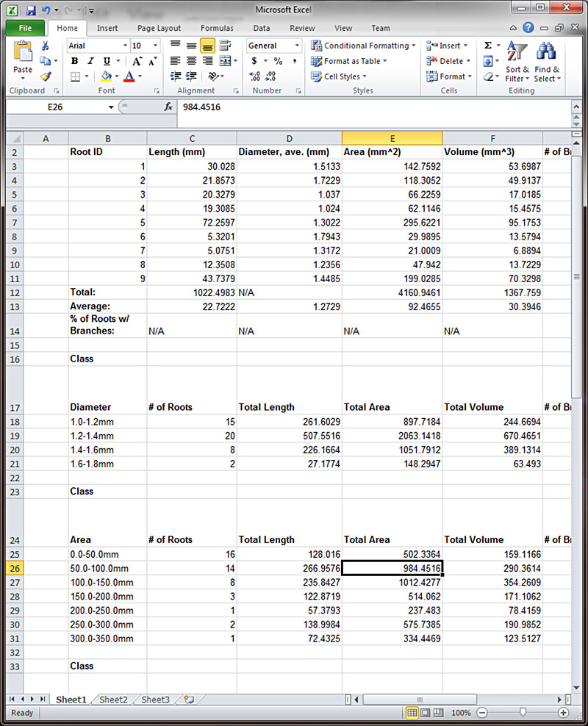Expand Format as Table menu
The image size is (588, 726).
[349, 61]
